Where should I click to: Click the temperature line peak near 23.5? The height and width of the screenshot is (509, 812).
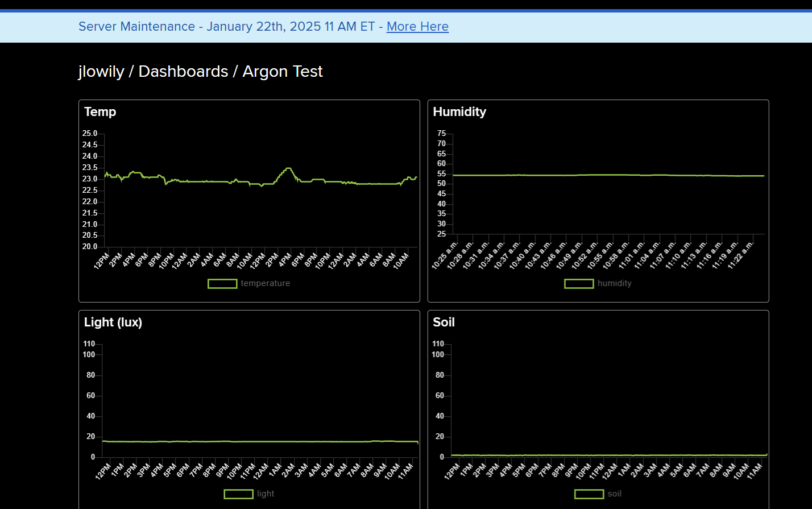click(x=288, y=168)
